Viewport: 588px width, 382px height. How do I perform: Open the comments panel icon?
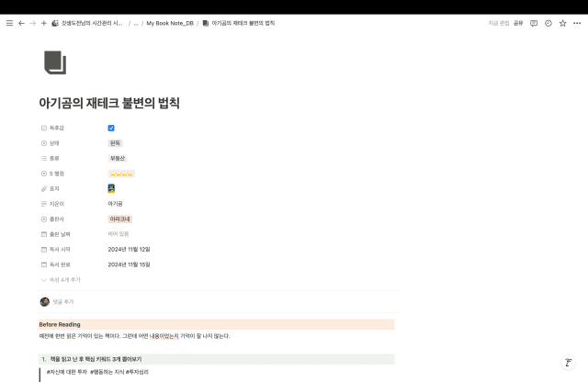tap(534, 23)
